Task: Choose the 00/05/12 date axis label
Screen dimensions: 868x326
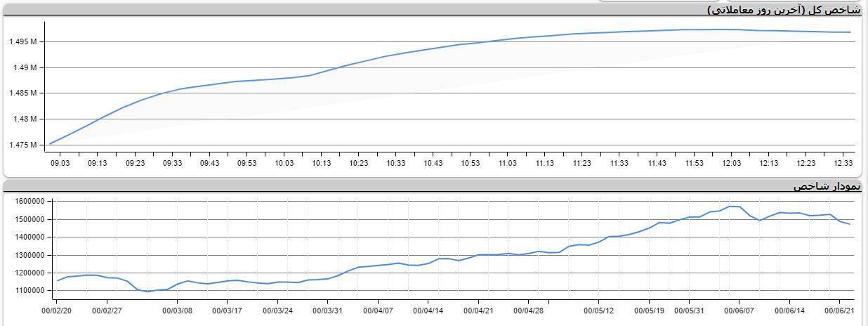Action: (x=599, y=308)
